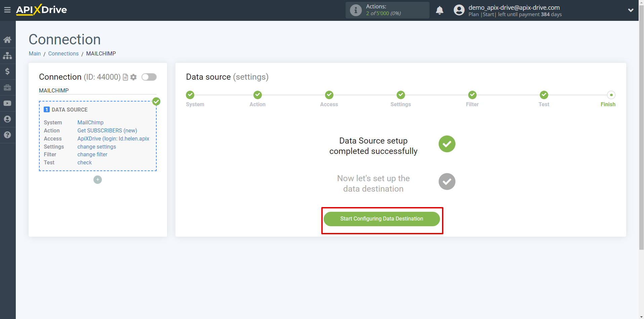This screenshot has height=319, width=644.
Task: Click the account email demo_apix-drive@apix-drive.com
Action: [x=514, y=7]
